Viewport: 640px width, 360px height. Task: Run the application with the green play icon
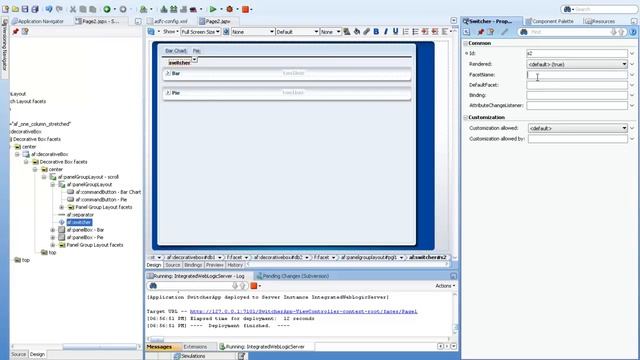(213, 9)
